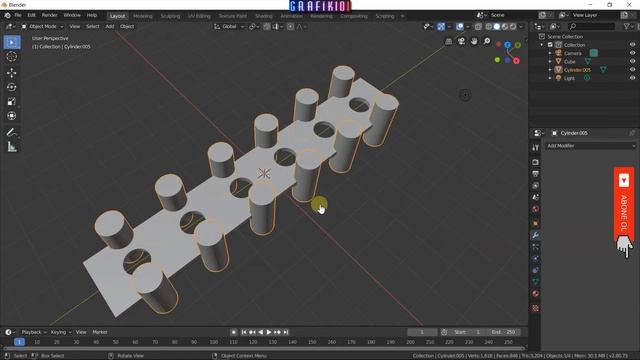This screenshot has width=640, height=360.
Task: Open Particles properties tab
Action: [536, 247]
